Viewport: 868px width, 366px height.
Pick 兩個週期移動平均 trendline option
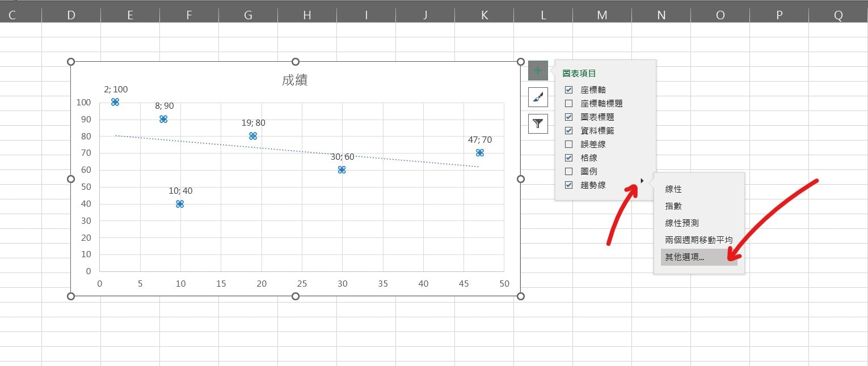(698, 240)
